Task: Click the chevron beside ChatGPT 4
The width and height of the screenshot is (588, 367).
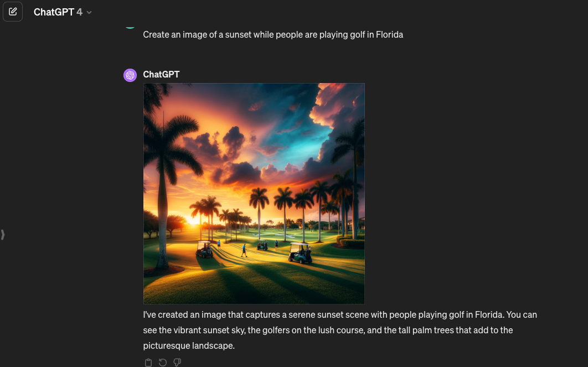Action: pos(89,12)
